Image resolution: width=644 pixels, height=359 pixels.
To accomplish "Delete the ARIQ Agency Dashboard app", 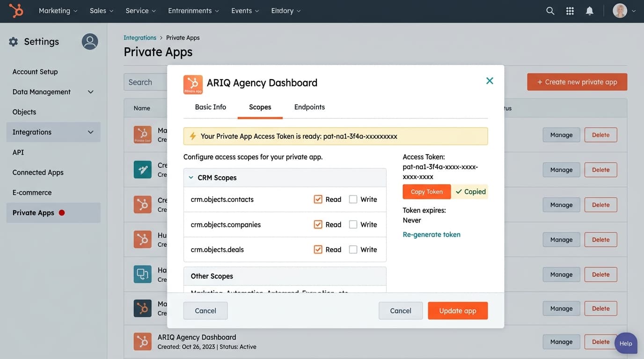I will pyautogui.click(x=601, y=342).
